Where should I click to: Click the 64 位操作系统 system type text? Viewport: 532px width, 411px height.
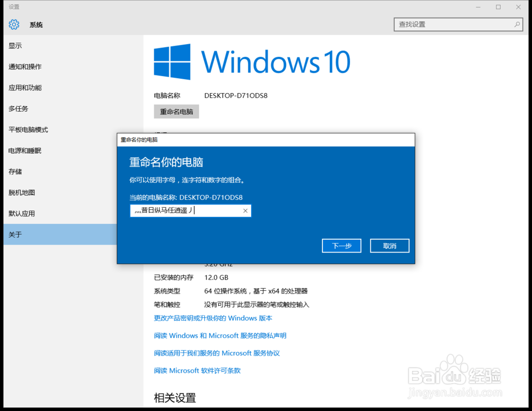(256, 291)
